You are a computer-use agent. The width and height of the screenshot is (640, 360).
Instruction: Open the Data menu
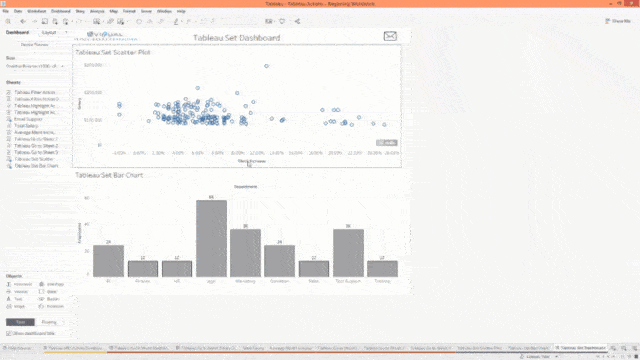(x=18, y=11)
